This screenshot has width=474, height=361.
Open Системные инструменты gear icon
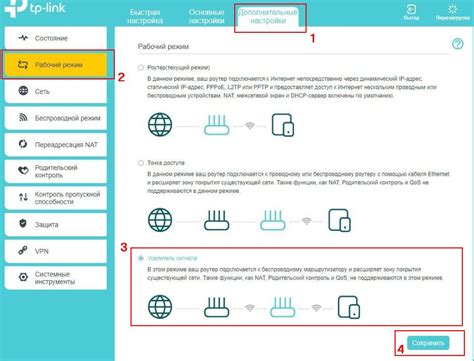pos(23,277)
